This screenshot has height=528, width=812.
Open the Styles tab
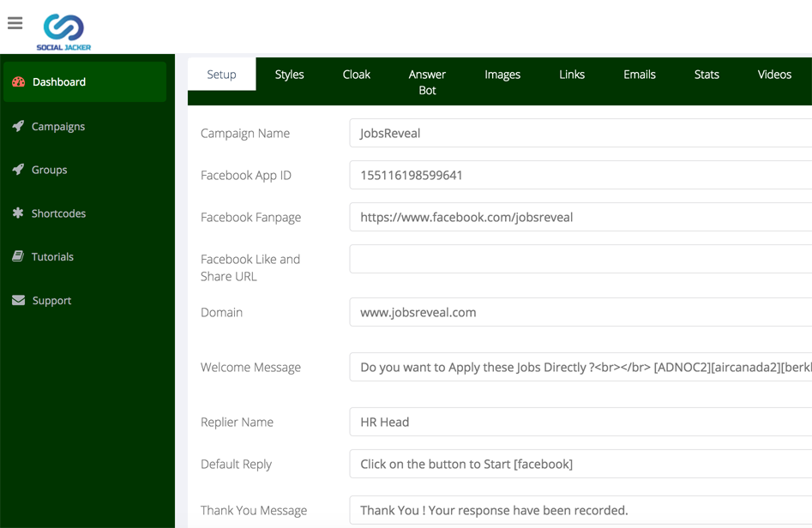click(290, 75)
